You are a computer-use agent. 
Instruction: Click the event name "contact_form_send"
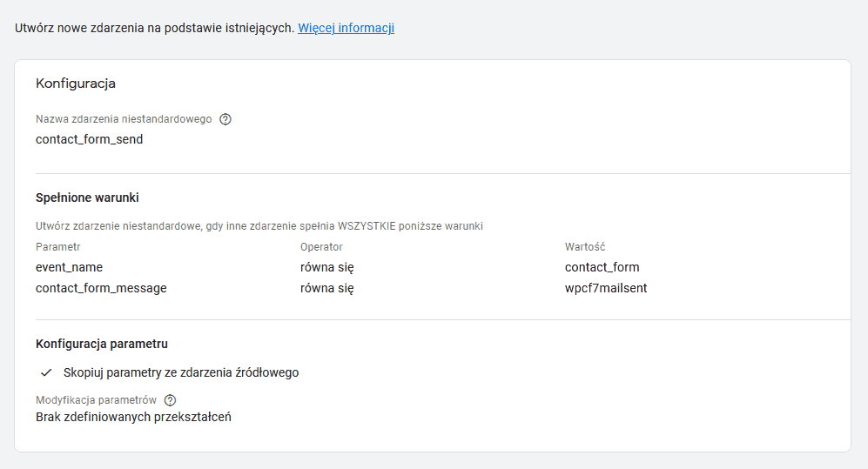pyautogui.click(x=89, y=138)
